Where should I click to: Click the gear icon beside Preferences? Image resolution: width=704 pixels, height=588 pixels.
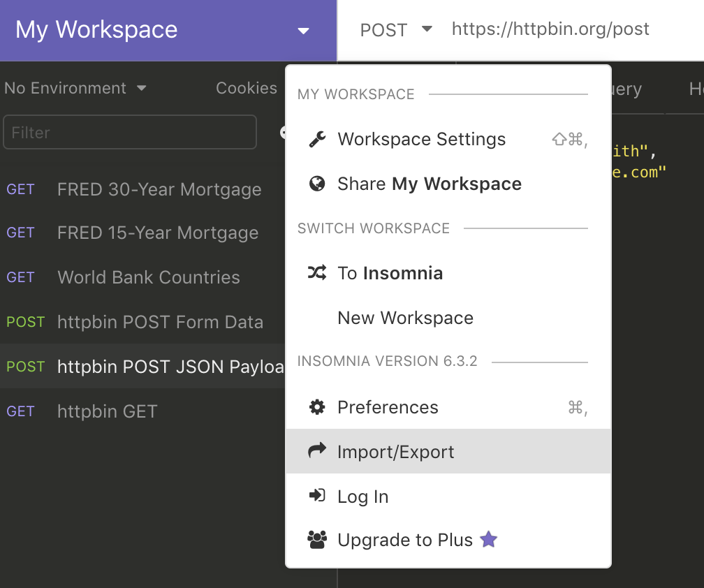point(317,407)
